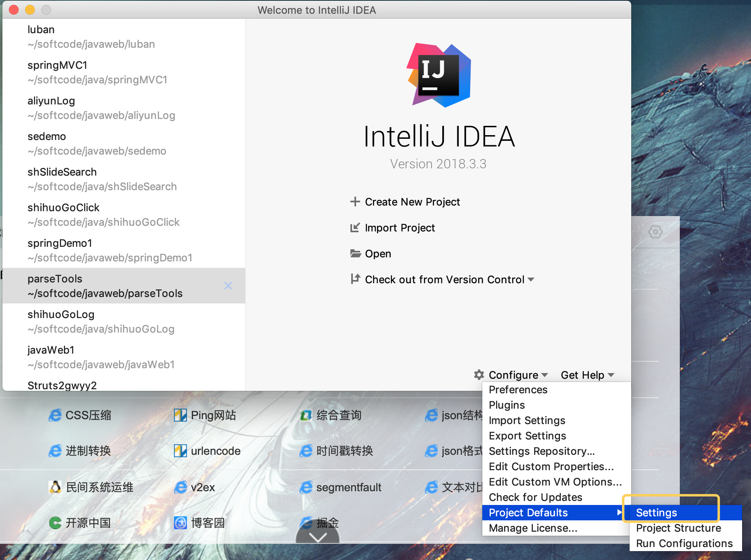
Task: Open the 进制转换 bookmark icon
Action: pyautogui.click(x=55, y=451)
